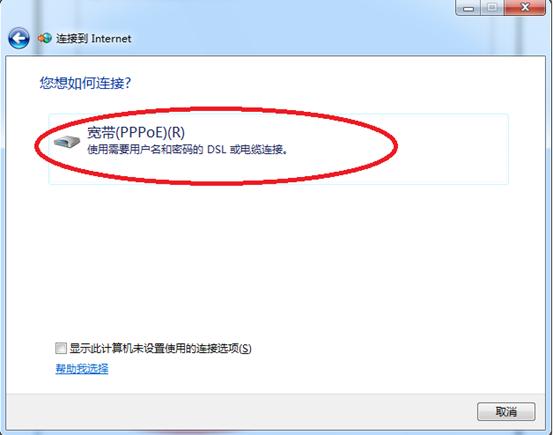Click the 连接到 Internet title text
This screenshot has height=435, width=553.
[93, 38]
